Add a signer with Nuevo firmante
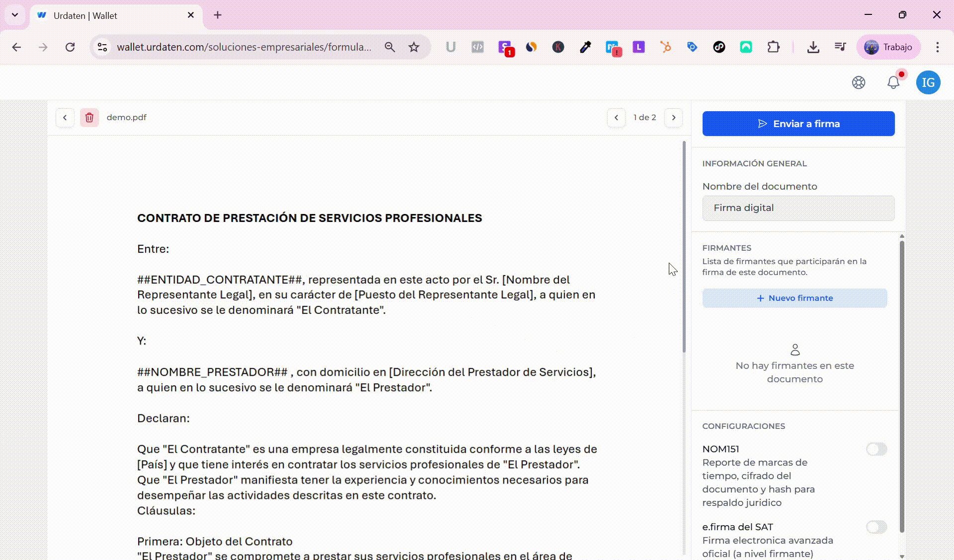The image size is (954, 560). (795, 298)
